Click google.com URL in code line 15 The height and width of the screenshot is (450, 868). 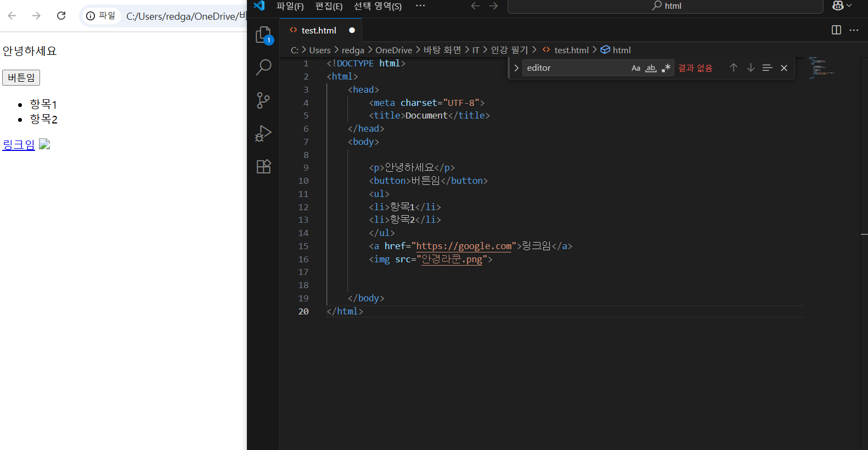coord(464,246)
